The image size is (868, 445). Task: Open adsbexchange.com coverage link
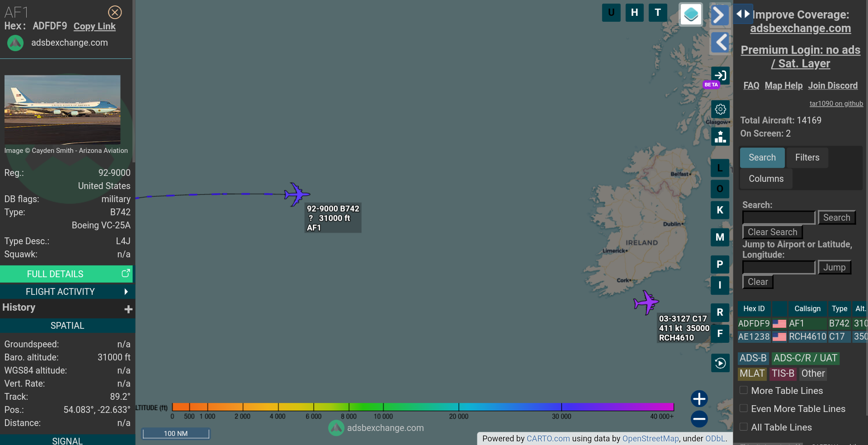click(x=800, y=28)
